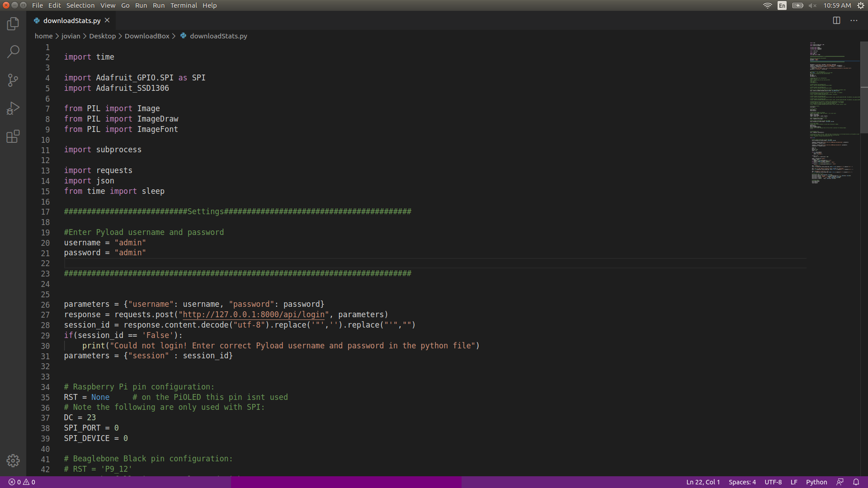Open the En keyboard layout indicator
This screenshot has height=488, width=868.
[x=782, y=5]
